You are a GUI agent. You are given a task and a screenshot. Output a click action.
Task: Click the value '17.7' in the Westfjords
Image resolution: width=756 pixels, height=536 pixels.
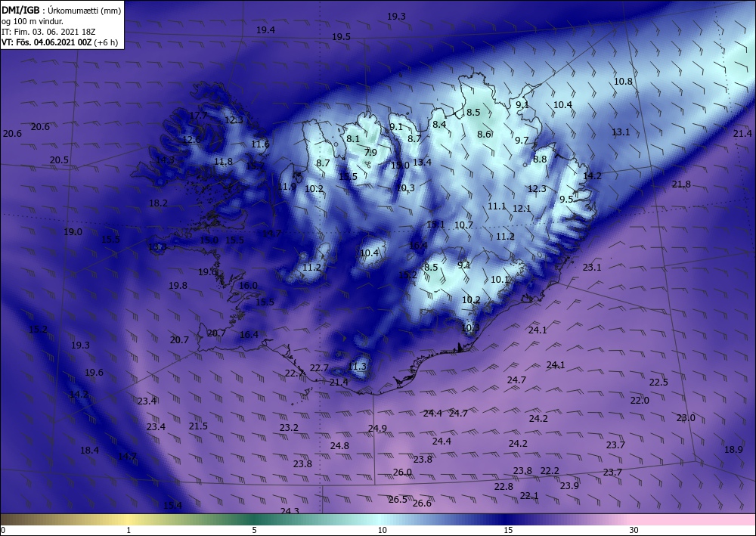point(197,116)
